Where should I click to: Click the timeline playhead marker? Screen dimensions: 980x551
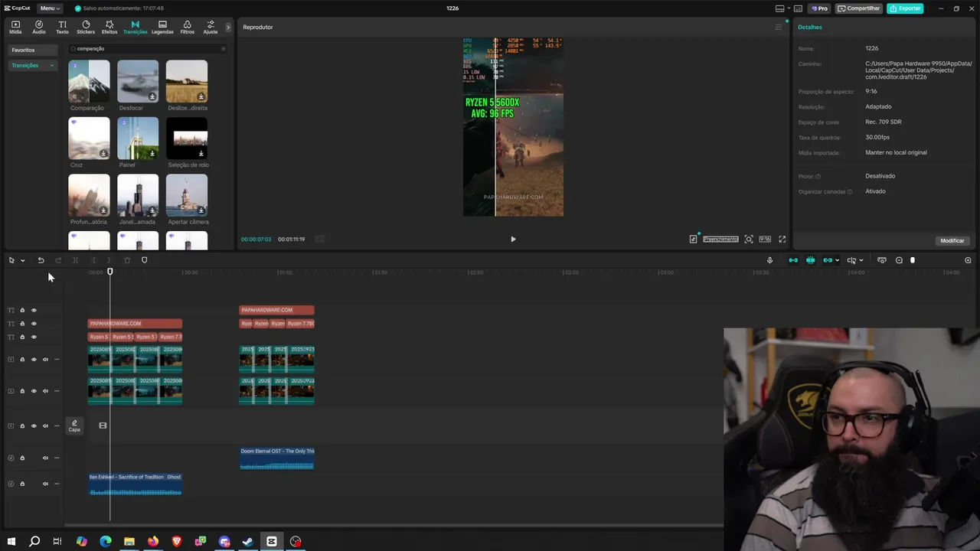(109, 272)
